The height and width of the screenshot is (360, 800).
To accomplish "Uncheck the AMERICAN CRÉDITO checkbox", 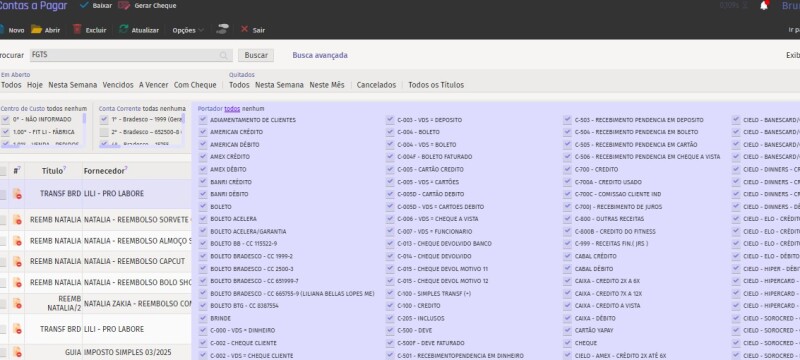I will point(203,132).
